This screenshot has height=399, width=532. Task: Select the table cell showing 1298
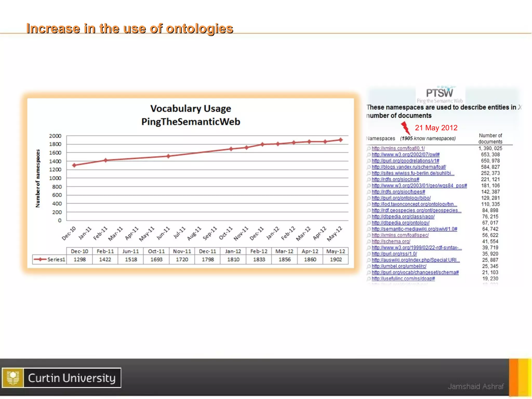point(79,260)
